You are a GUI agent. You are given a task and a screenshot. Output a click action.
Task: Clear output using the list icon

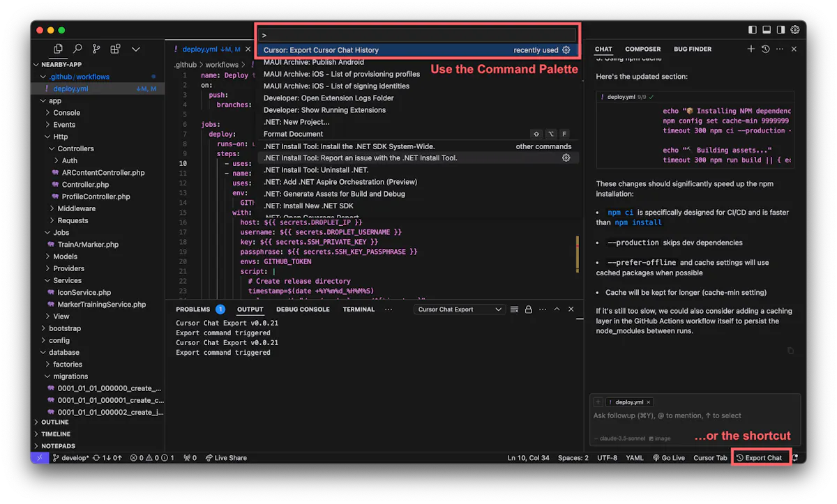pyautogui.click(x=515, y=310)
